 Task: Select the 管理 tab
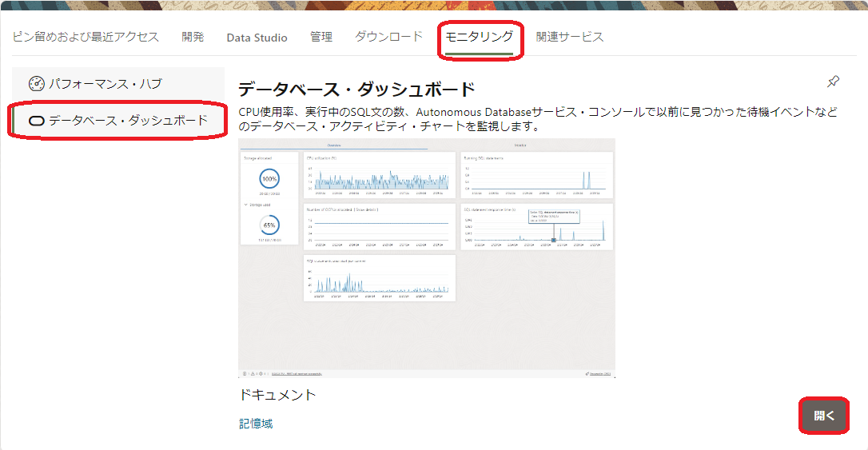pos(321,37)
